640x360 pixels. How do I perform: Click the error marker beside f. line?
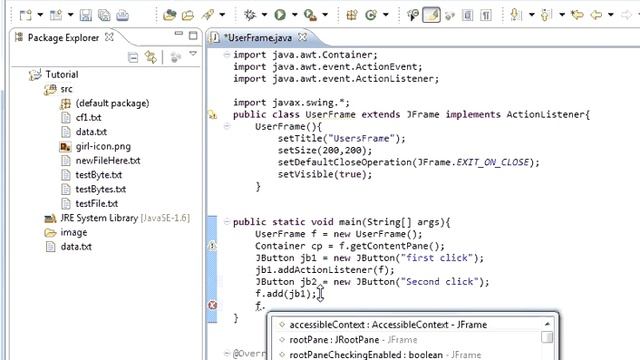pyautogui.click(x=212, y=305)
